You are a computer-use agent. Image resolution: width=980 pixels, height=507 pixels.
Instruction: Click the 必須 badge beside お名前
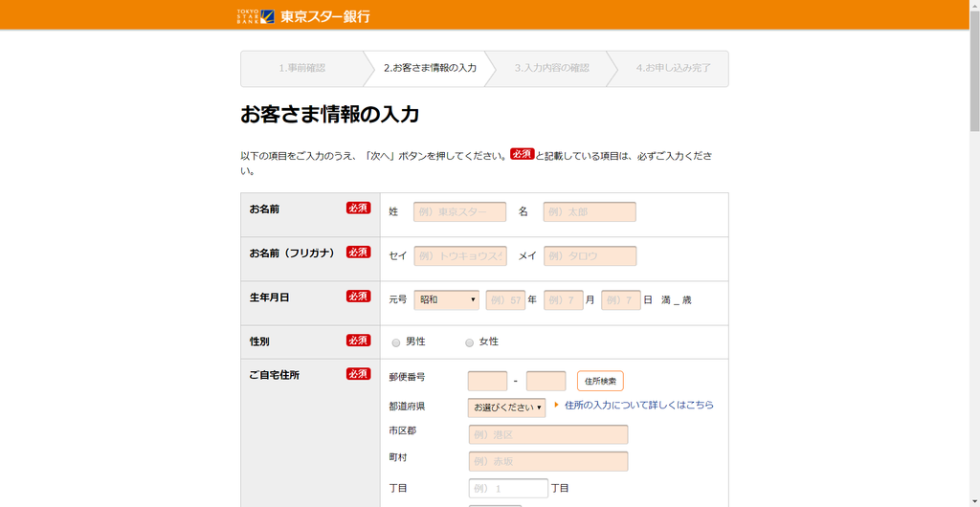[358, 208]
